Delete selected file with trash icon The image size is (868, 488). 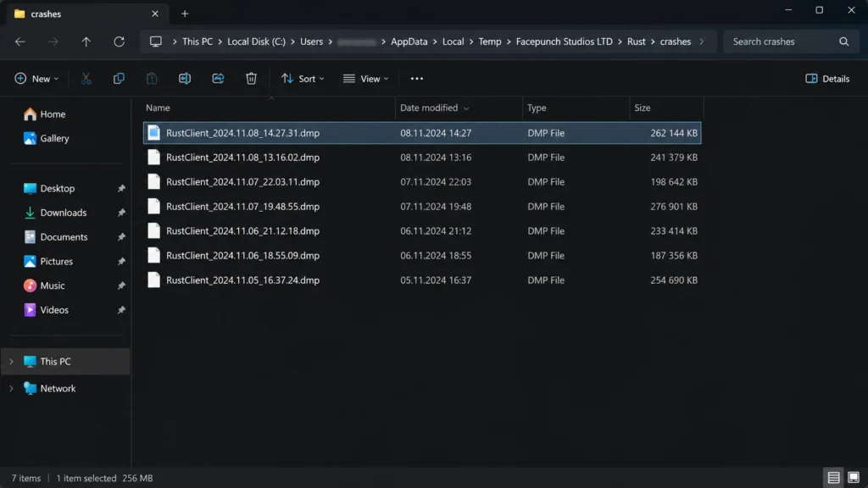(251, 79)
